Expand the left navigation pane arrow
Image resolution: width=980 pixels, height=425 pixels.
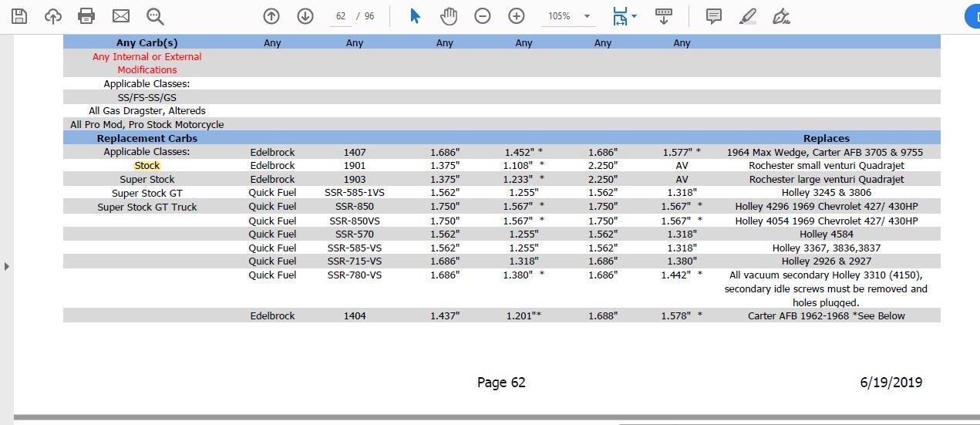point(7,266)
